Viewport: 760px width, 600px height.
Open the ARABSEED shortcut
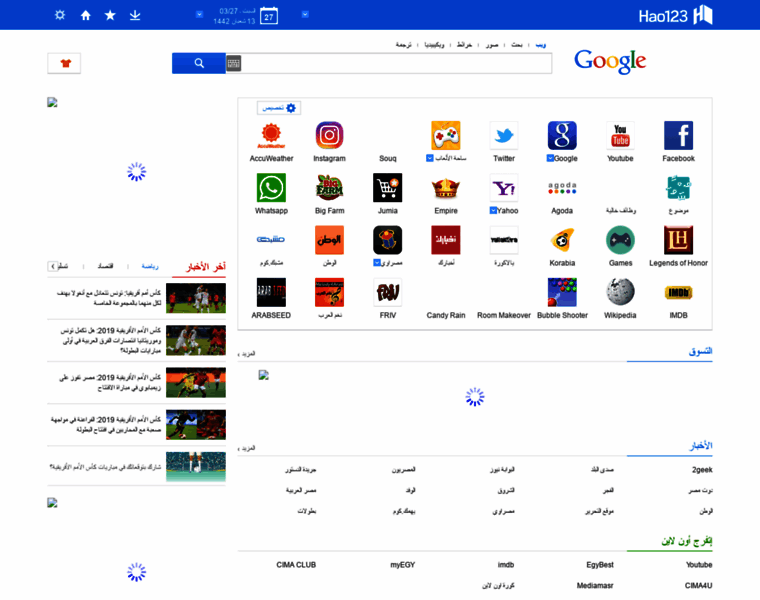(x=271, y=292)
